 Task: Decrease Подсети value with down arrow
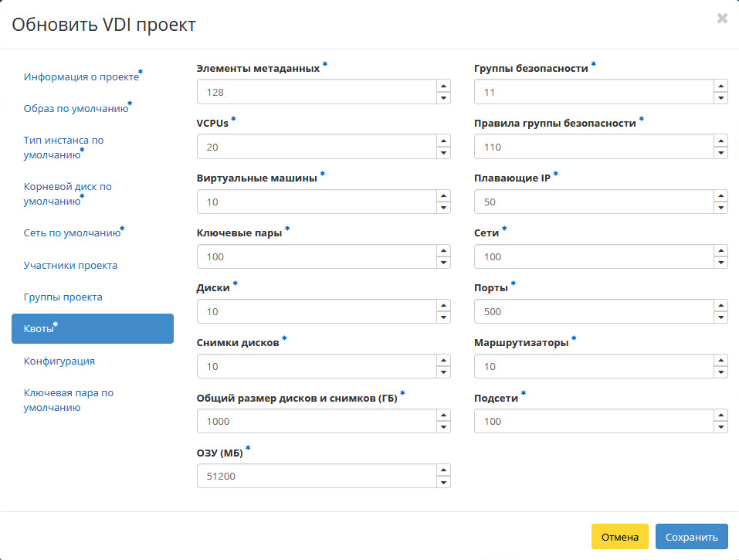720,427
